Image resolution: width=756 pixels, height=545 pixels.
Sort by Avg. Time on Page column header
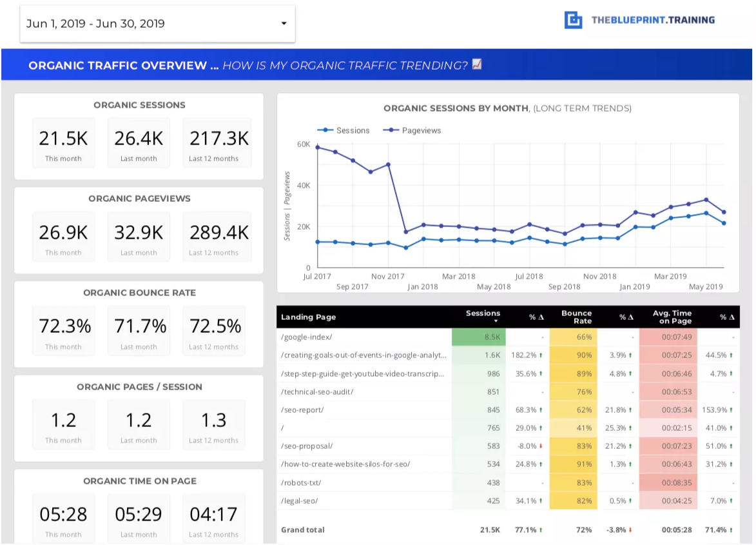673,317
